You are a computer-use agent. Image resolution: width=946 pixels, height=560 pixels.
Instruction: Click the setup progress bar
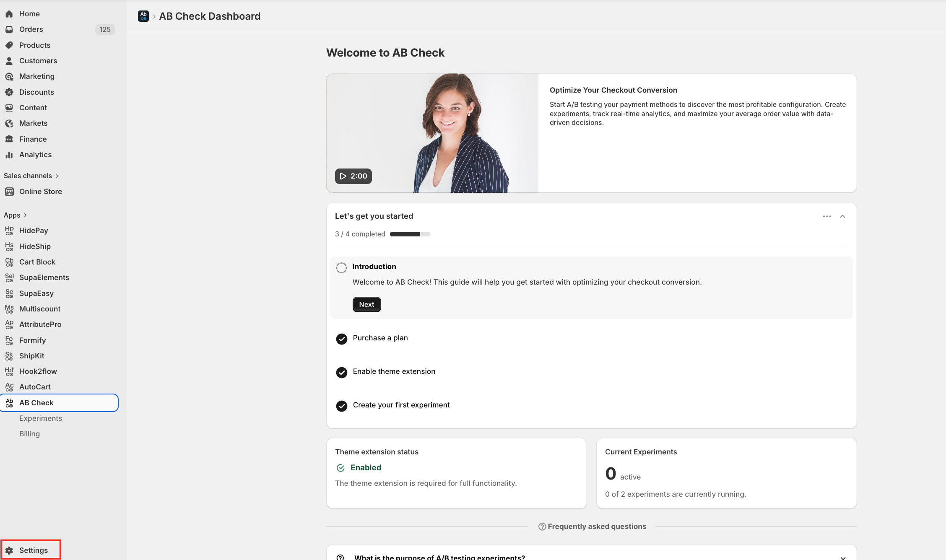click(x=410, y=234)
